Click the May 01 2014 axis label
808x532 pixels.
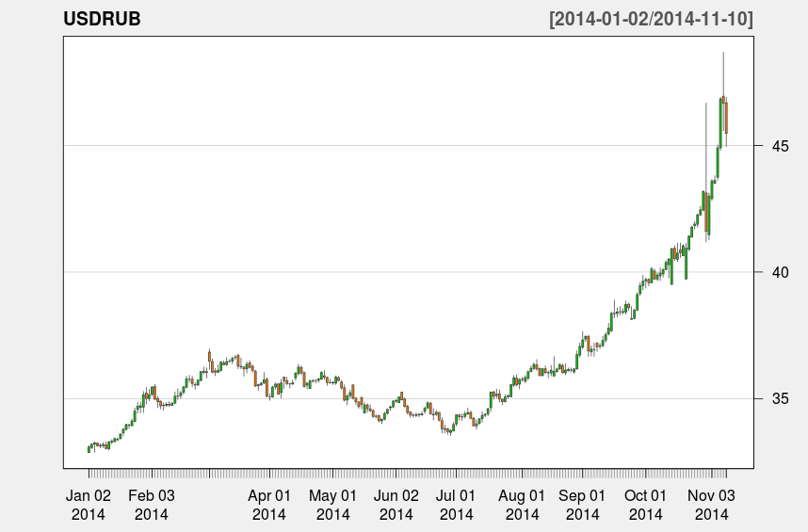point(332,505)
